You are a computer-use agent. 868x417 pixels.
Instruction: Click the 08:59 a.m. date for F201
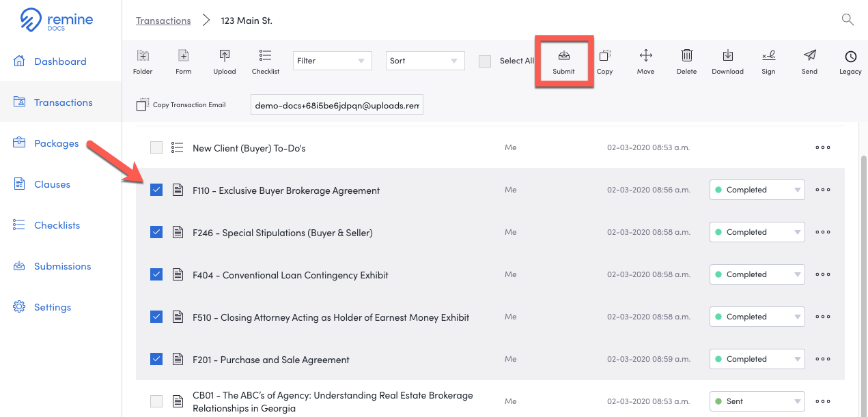pyautogui.click(x=649, y=359)
